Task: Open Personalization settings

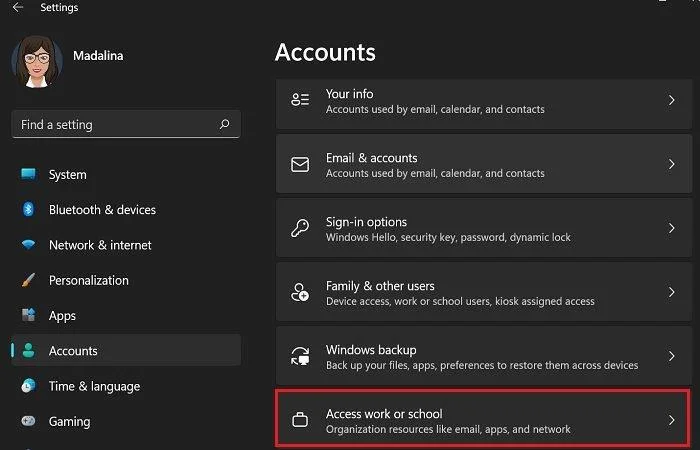Action: 126,280
